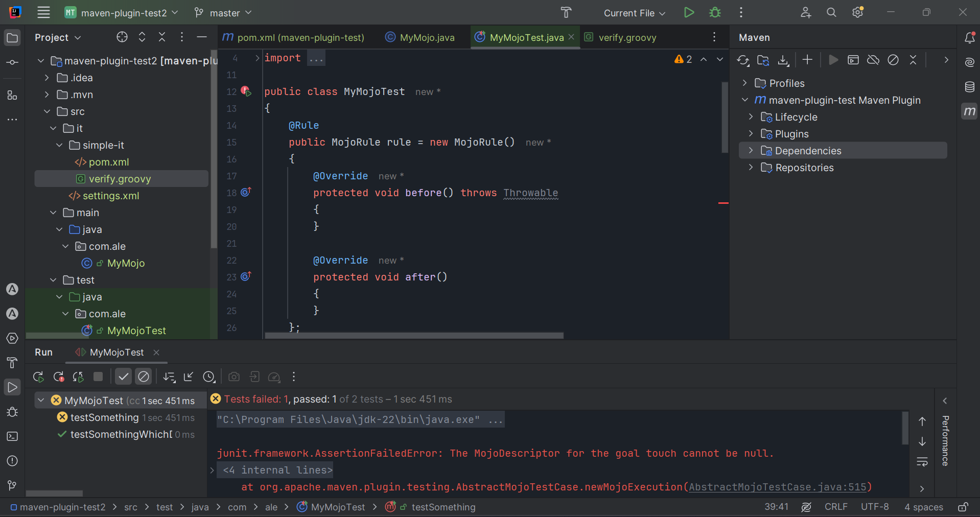Open settings.xml in Project tree
The image size is (980, 517).
tap(111, 196)
